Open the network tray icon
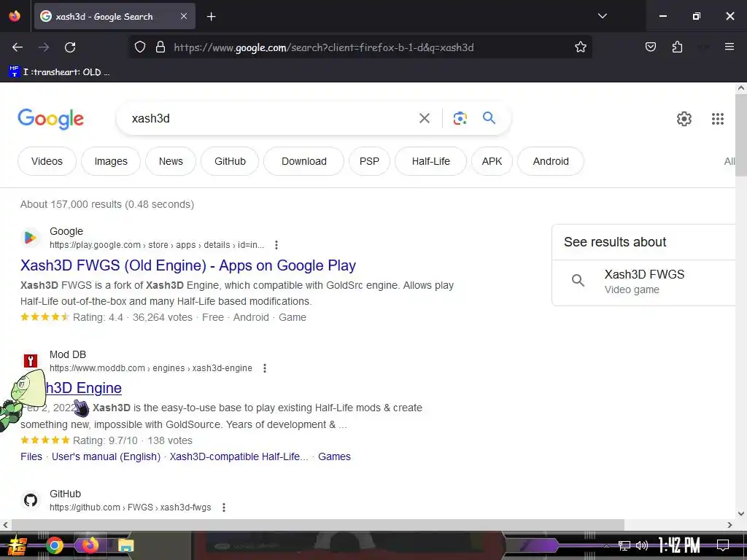This screenshot has width=747, height=560. click(624, 545)
